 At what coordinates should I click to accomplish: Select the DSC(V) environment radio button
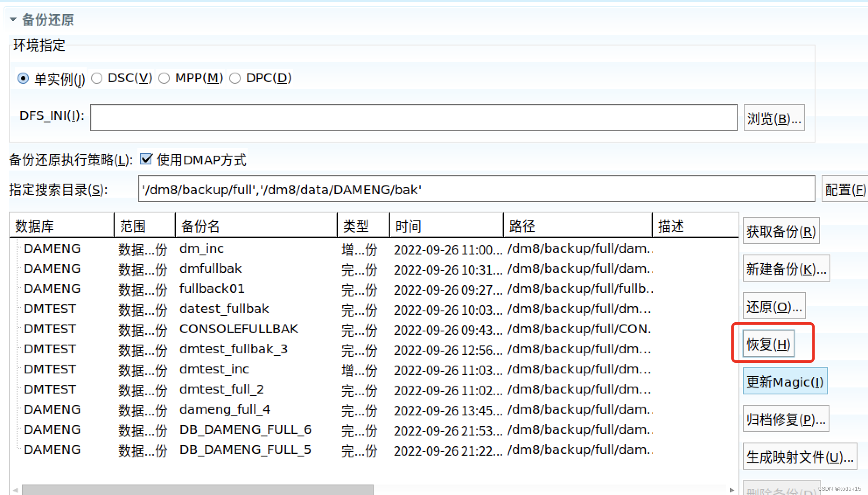[97, 78]
